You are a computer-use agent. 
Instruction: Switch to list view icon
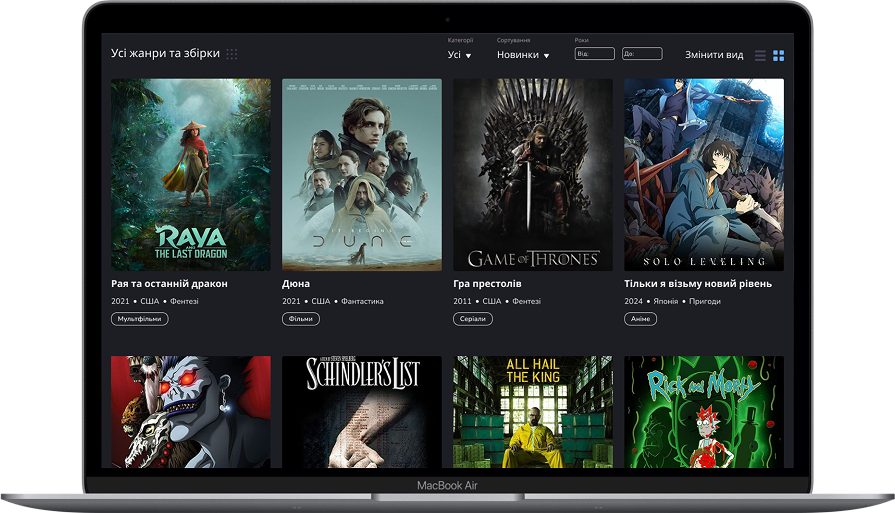tap(760, 55)
